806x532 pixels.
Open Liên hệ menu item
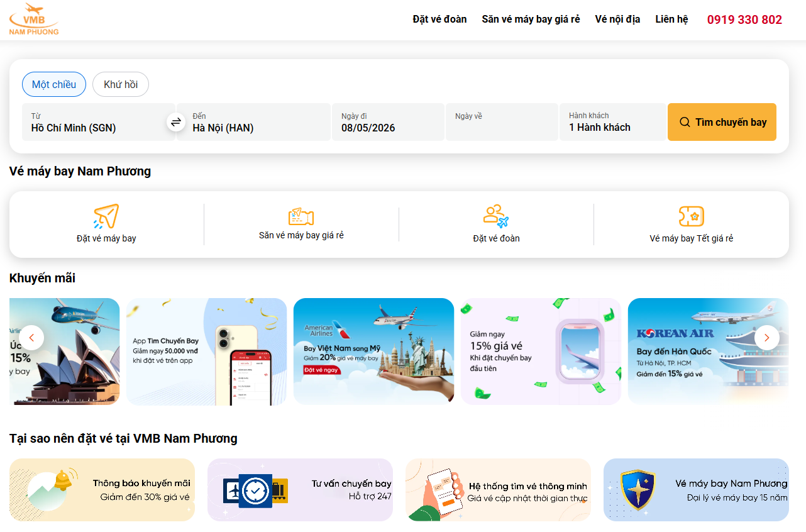(672, 19)
